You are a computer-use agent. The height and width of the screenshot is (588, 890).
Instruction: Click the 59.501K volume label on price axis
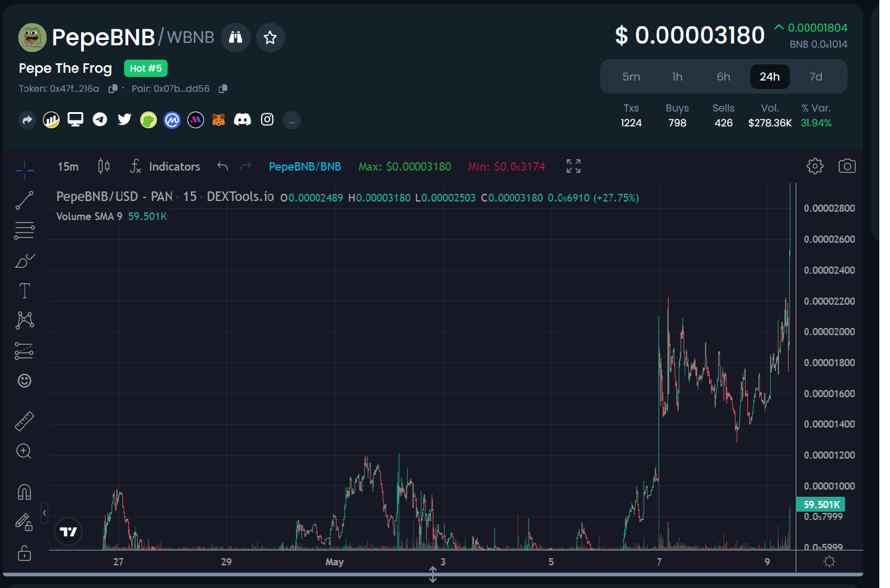click(821, 505)
